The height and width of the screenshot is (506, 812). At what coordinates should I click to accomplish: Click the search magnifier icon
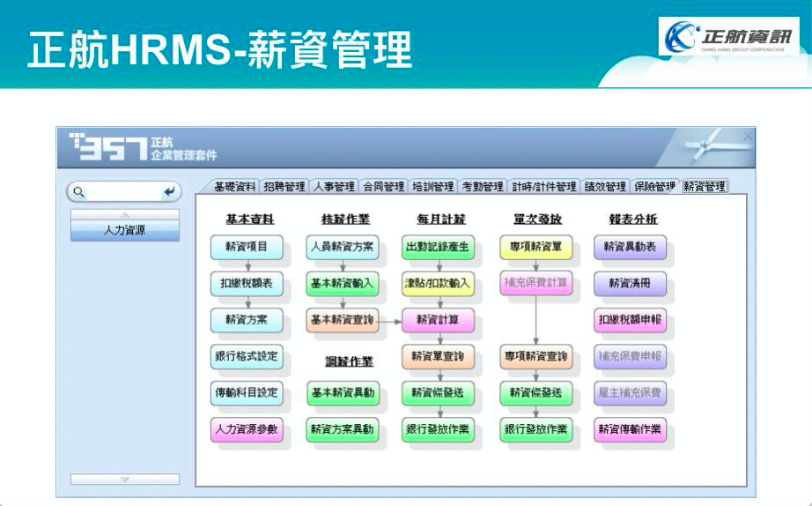coord(78,192)
